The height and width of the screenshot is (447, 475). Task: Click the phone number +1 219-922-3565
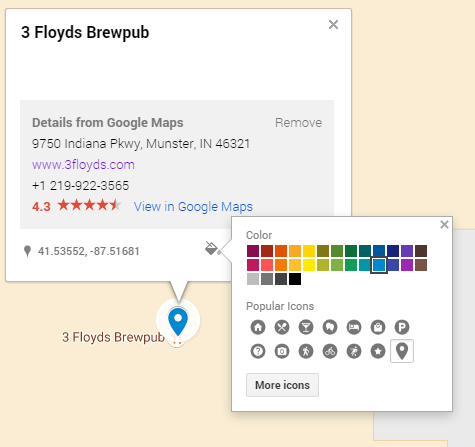(80, 186)
